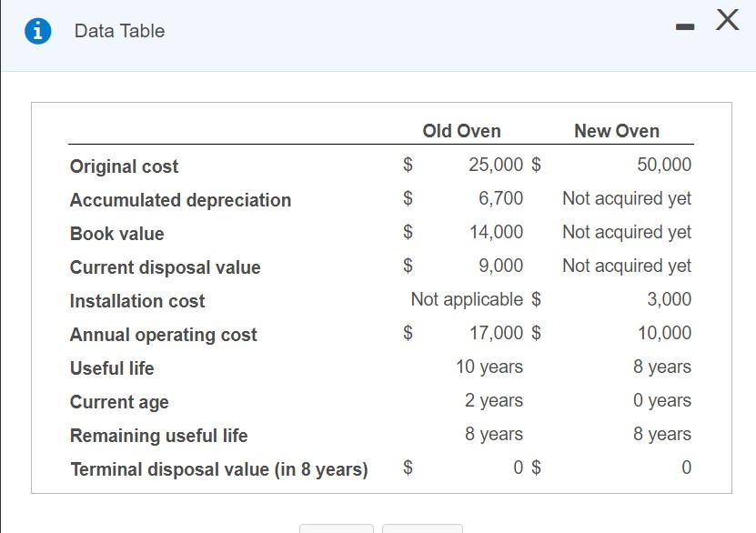Close the Data Table dialog
The height and width of the screenshot is (533, 756).
pos(727,20)
